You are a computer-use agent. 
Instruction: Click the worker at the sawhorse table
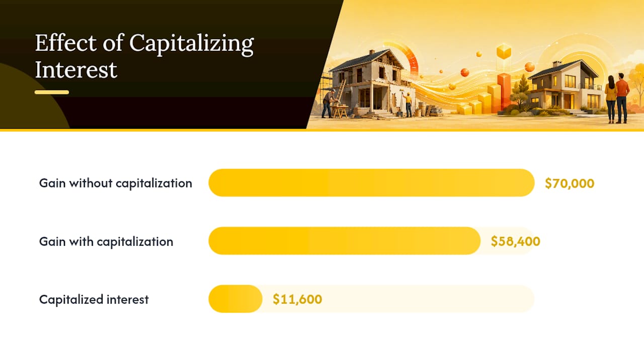pyautogui.click(x=329, y=104)
